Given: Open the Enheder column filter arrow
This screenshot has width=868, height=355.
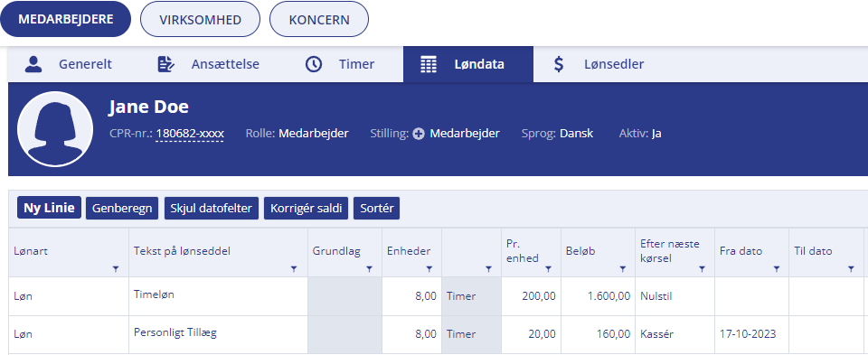Looking at the screenshot, I should (429, 269).
